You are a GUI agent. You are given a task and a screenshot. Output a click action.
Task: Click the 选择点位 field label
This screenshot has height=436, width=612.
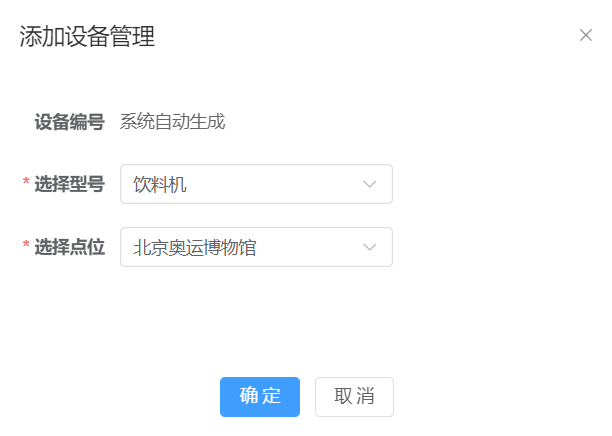pyautogui.click(x=70, y=247)
